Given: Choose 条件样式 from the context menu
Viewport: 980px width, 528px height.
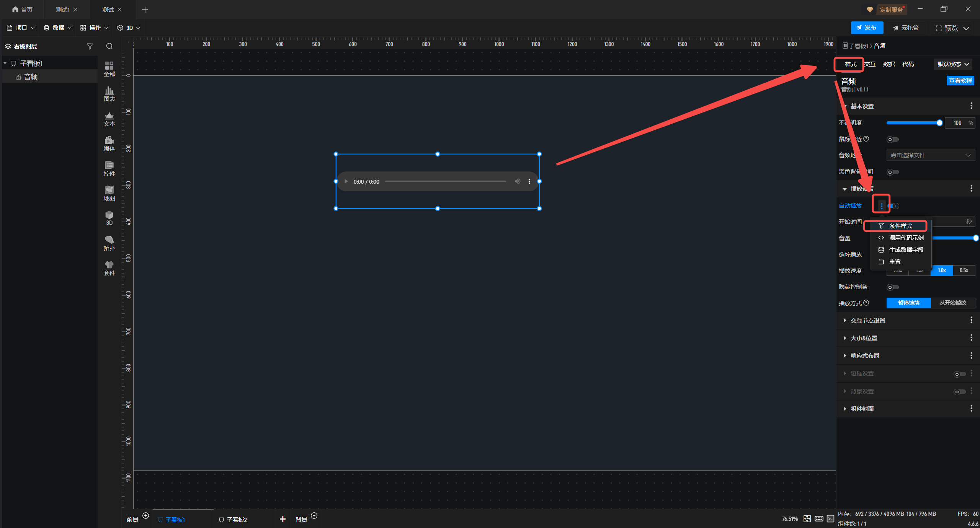Looking at the screenshot, I should (x=900, y=226).
